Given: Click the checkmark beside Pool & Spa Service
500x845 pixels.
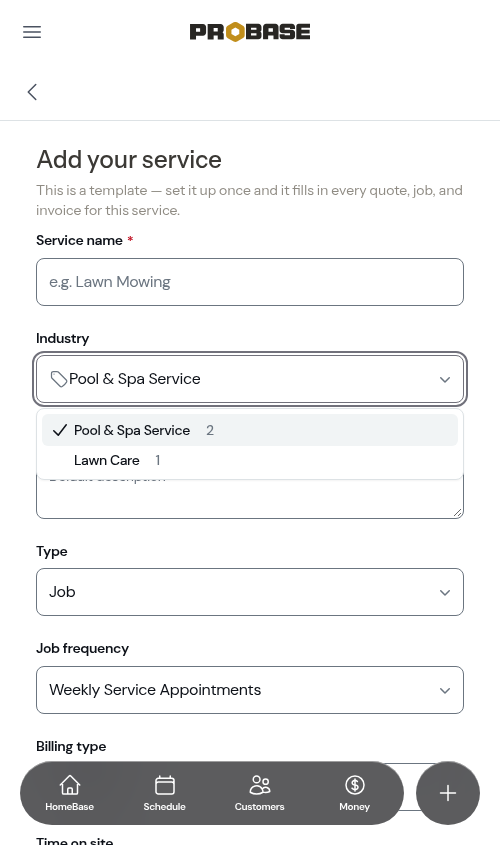Looking at the screenshot, I should [60, 430].
